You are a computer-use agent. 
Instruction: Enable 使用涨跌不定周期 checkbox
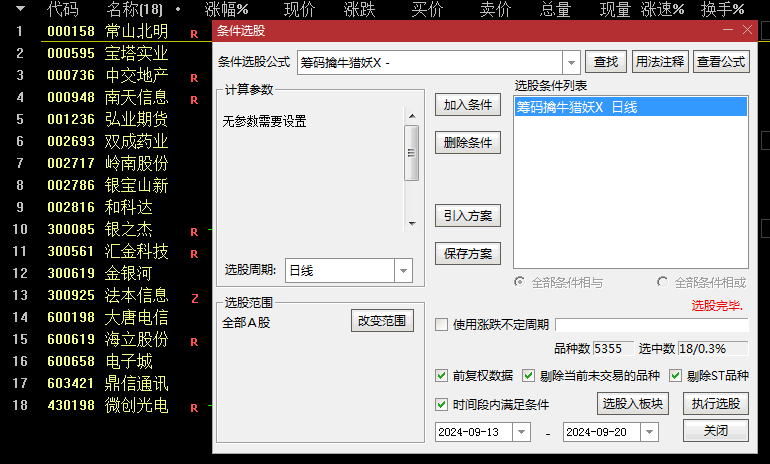pos(441,324)
